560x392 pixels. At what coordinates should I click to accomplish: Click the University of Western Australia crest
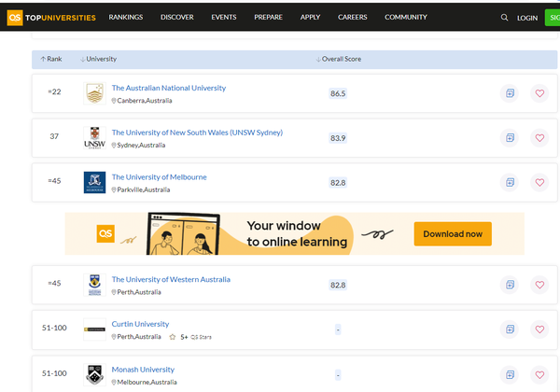pyautogui.click(x=94, y=285)
